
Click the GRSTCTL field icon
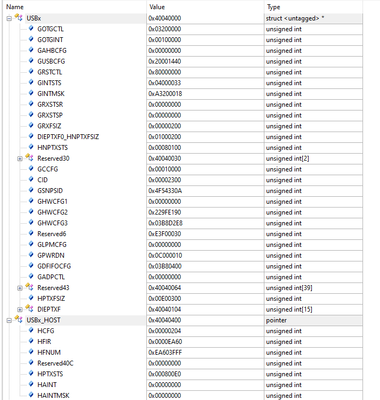[31, 72]
